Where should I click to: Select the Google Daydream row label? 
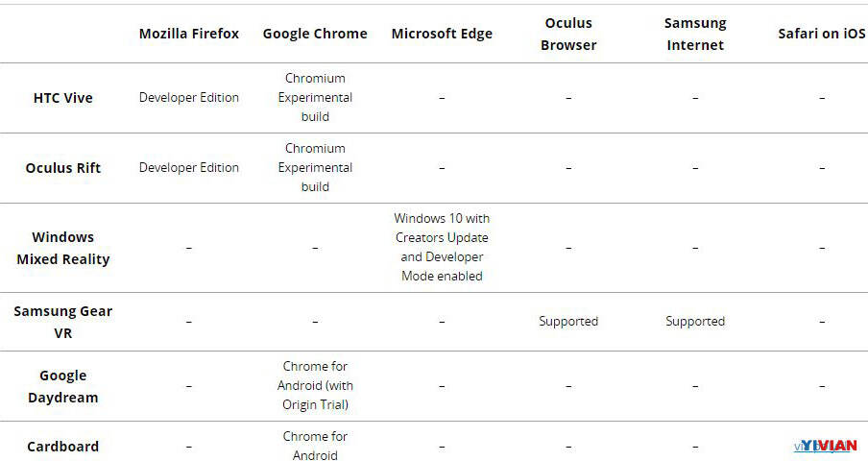63,386
